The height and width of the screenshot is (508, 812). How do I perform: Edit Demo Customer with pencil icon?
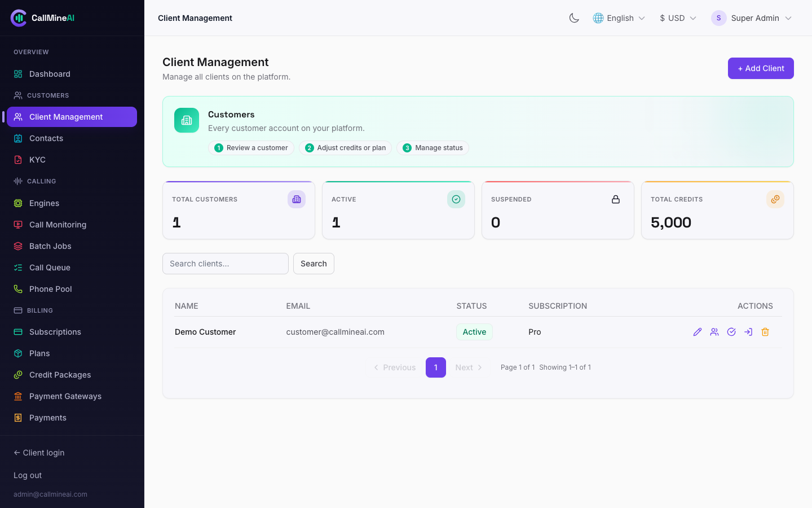point(698,332)
